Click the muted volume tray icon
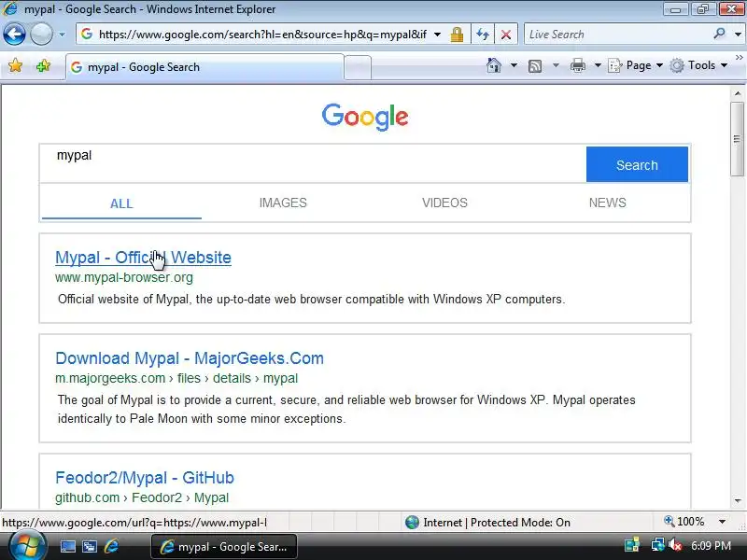The image size is (747, 560). tap(674, 545)
